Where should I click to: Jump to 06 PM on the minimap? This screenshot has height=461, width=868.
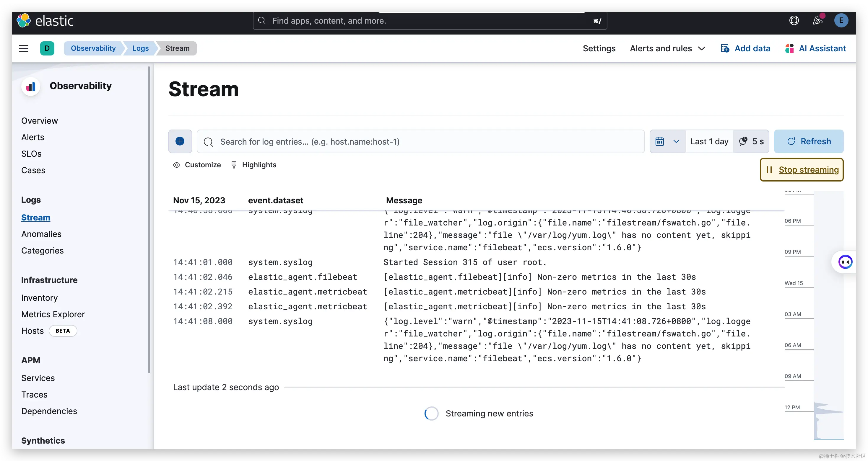[793, 221]
